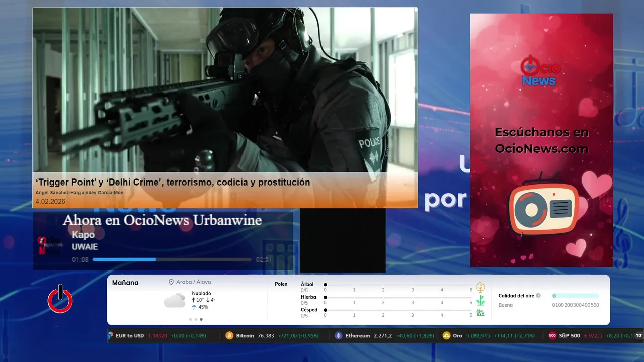Screen dimensions: 644x362
Task: Select the third weather carousel dot
Action: [x=201, y=319]
